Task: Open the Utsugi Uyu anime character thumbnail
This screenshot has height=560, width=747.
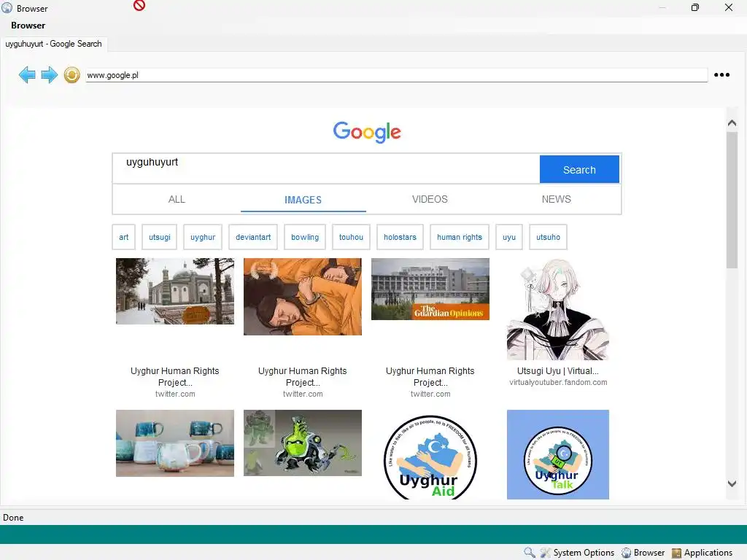Action: (558, 309)
